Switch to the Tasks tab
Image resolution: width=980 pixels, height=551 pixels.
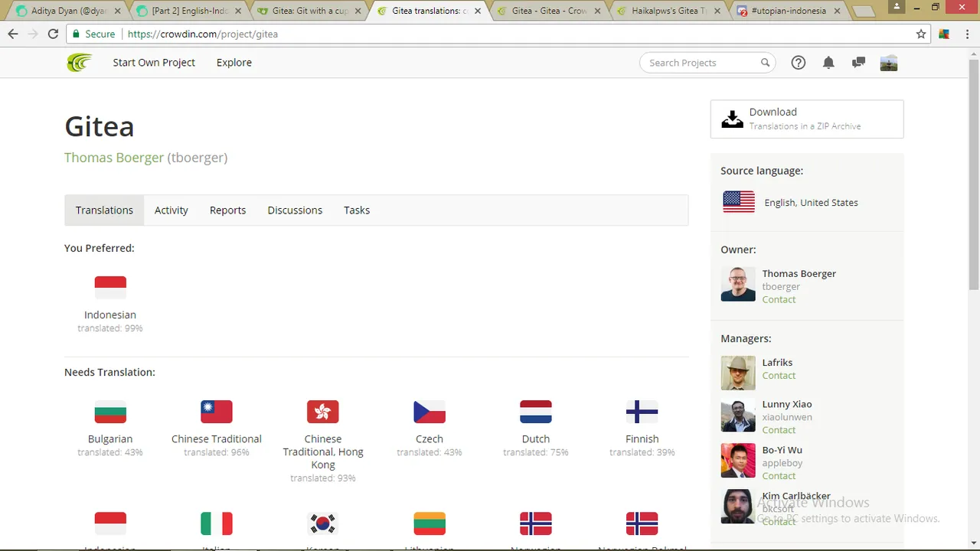(x=357, y=210)
